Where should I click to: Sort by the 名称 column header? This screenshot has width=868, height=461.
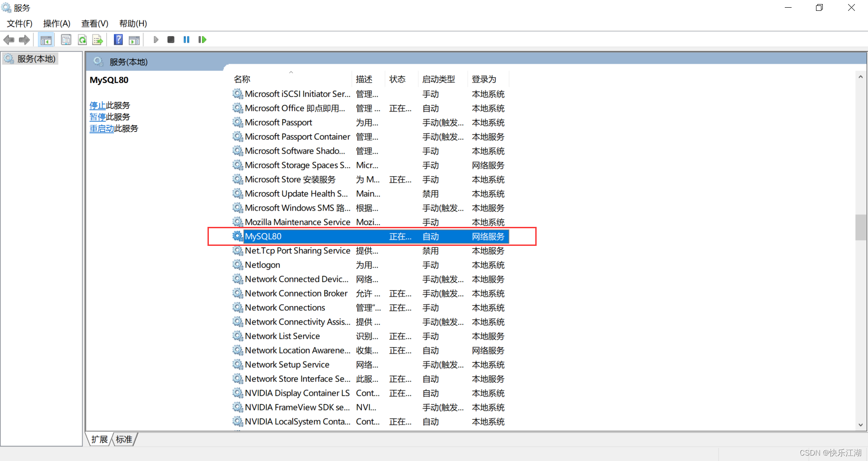pyautogui.click(x=292, y=79)
